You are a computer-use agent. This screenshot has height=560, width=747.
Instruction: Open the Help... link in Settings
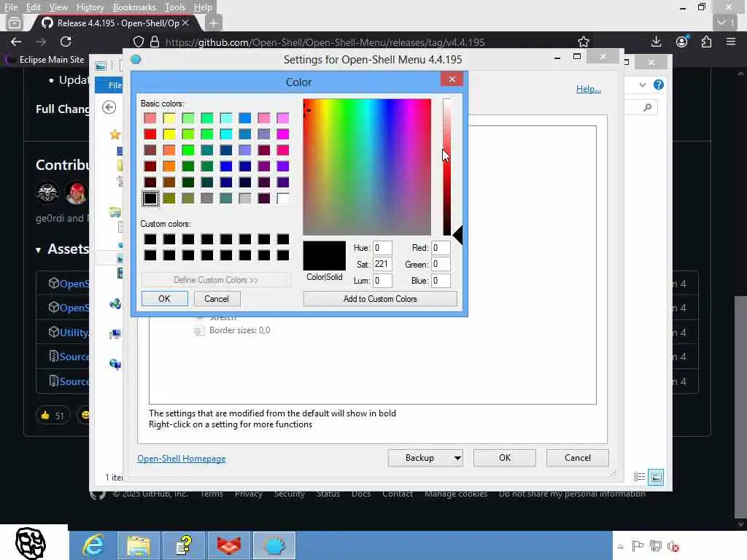tap(589, 88)
